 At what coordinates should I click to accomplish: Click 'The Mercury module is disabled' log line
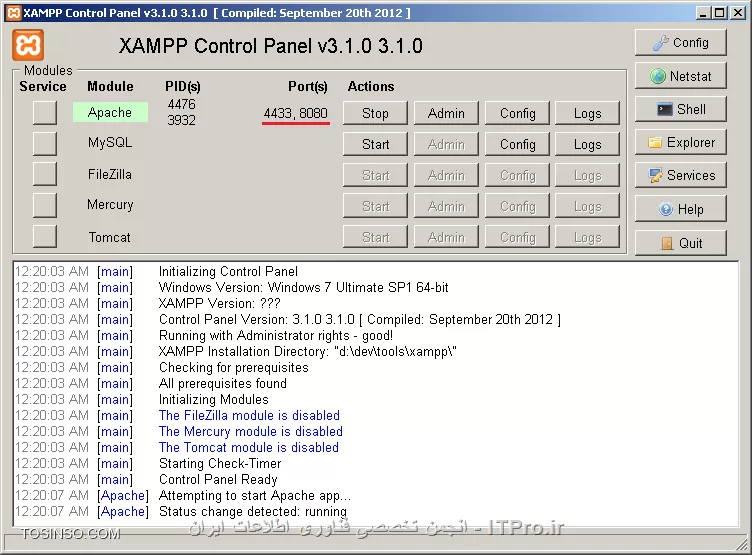(251, 431)
